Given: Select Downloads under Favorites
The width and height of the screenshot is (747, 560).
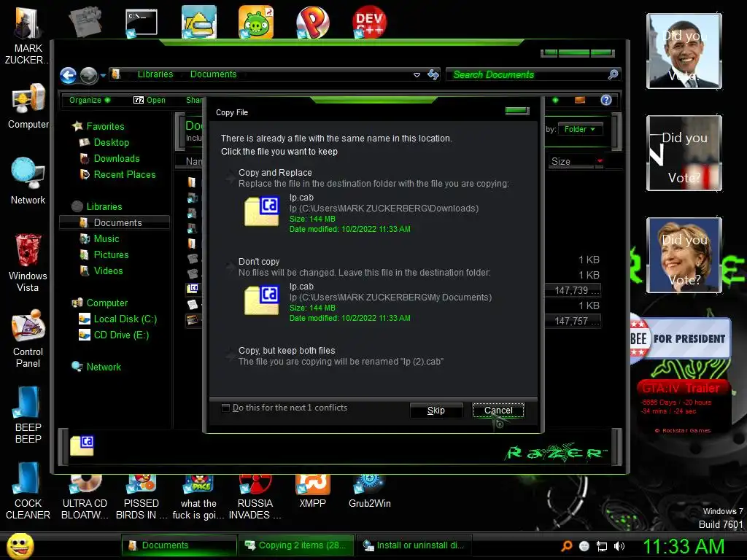Looking at the screenshot, I should pyautogui.click(x=117, y=158).
